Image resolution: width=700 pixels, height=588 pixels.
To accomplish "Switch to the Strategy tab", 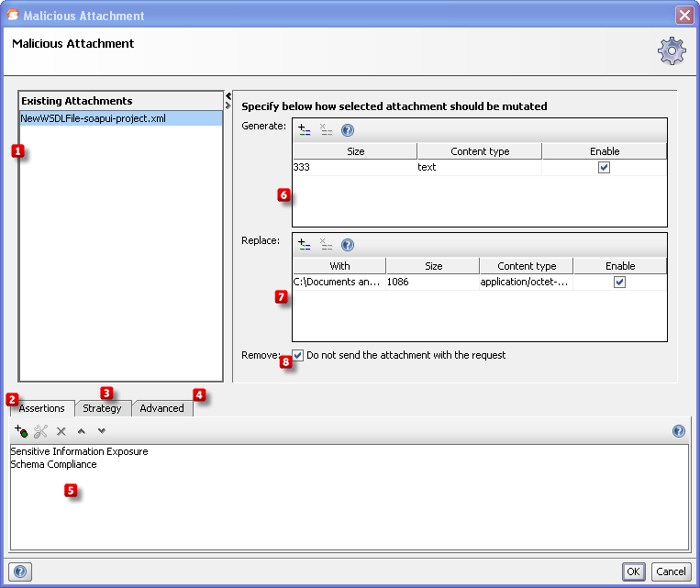I will pyautogui.click(x=102, y=408).
